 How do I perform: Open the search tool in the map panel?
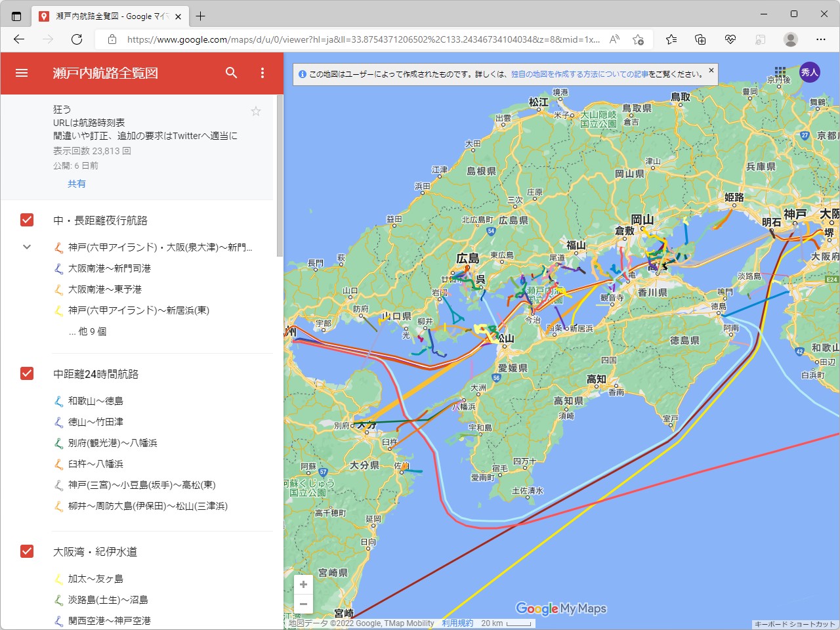pos(231,73)
